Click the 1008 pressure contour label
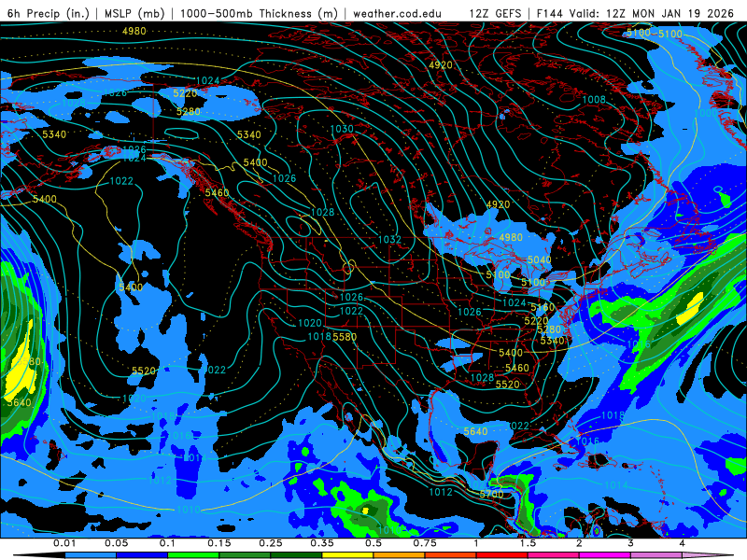The width and height of the screenshot is (747, 560). pyautogui.click(x=594, y=100)
